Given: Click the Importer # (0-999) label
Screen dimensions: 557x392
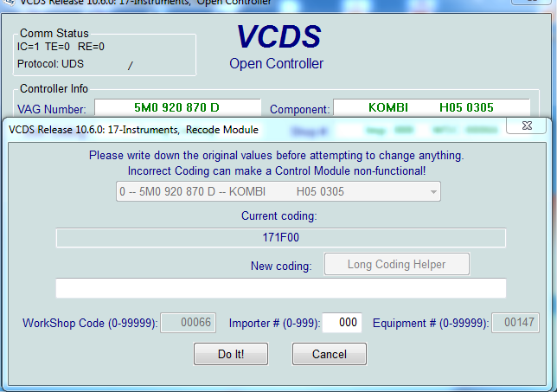Looking at the screenshot, I should 274,323.
